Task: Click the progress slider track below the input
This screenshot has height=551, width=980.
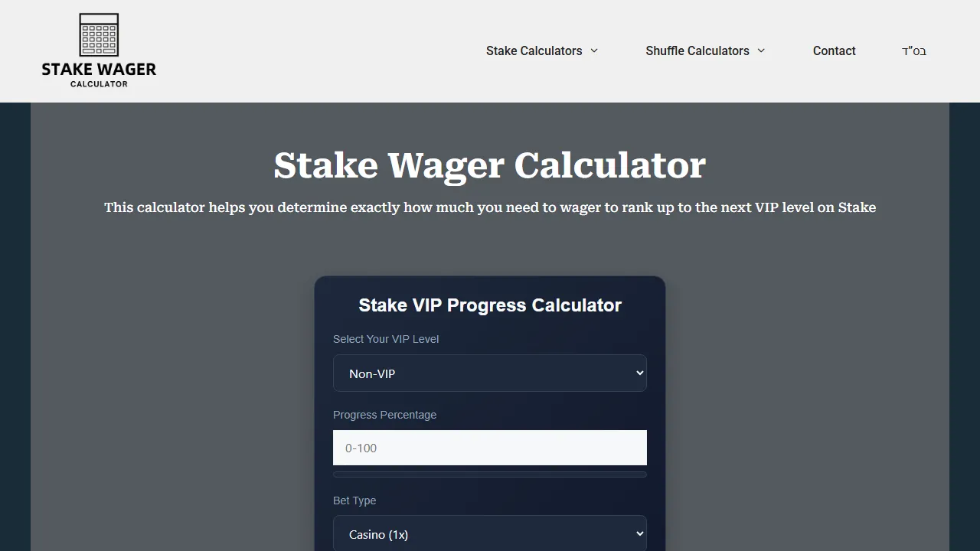Action: coord(490,474)
